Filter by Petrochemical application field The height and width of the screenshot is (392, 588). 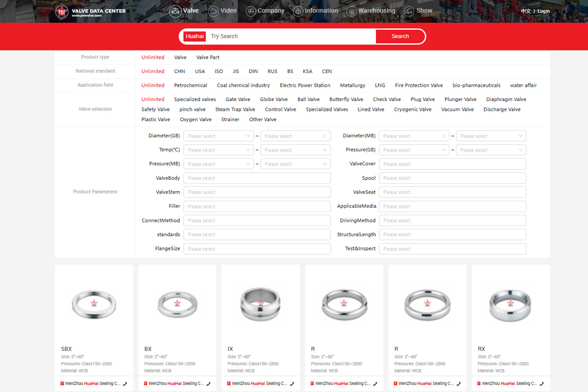pyautogui.click(x=191, y=85)
